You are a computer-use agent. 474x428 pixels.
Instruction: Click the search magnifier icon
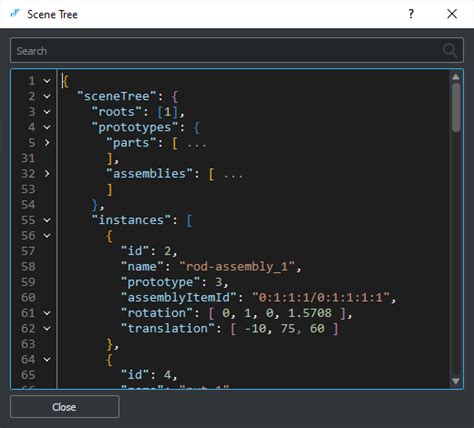(450, 51)
